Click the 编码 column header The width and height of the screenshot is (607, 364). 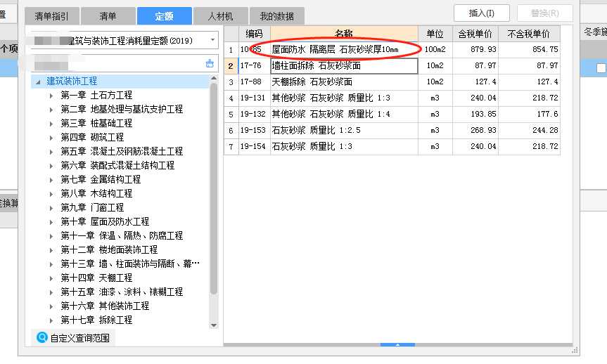pyautogui.click(x=255, y=34)
